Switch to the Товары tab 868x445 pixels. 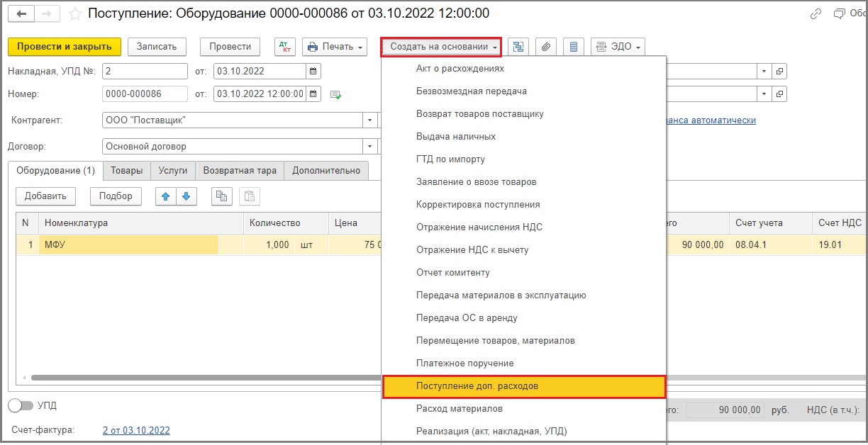click(126, 171)
